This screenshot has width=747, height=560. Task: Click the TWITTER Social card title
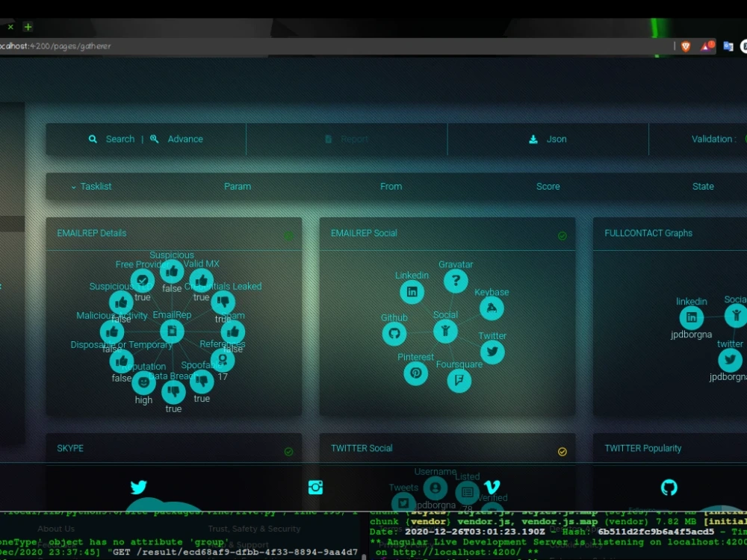tap(362, 449)
